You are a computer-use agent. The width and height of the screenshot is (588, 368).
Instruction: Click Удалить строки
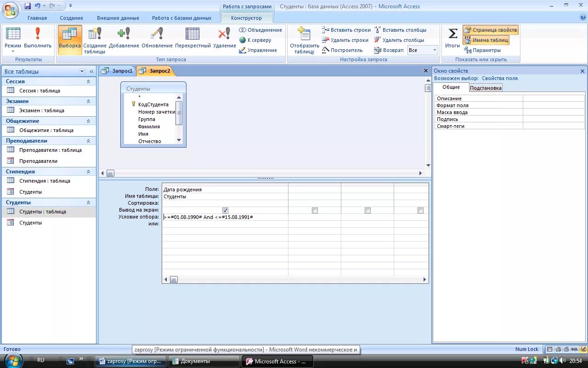(345, 40)
